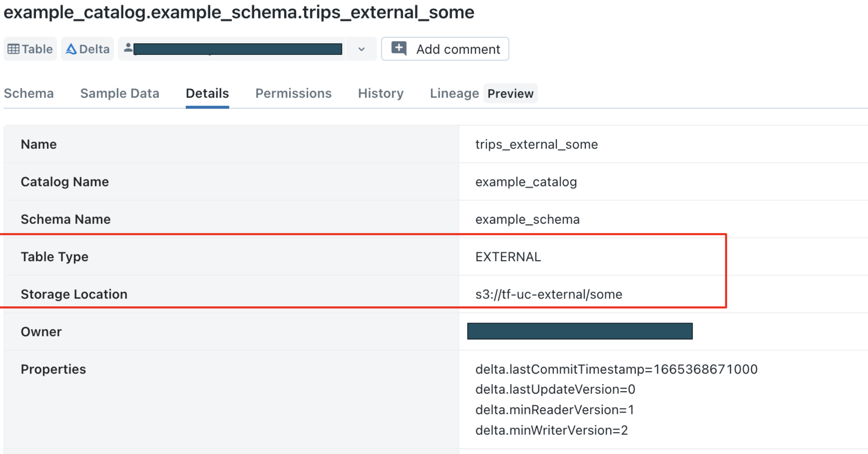868x454 pixels.
Task: Click the EXTERNAL table type value
Action: (508, 257)
